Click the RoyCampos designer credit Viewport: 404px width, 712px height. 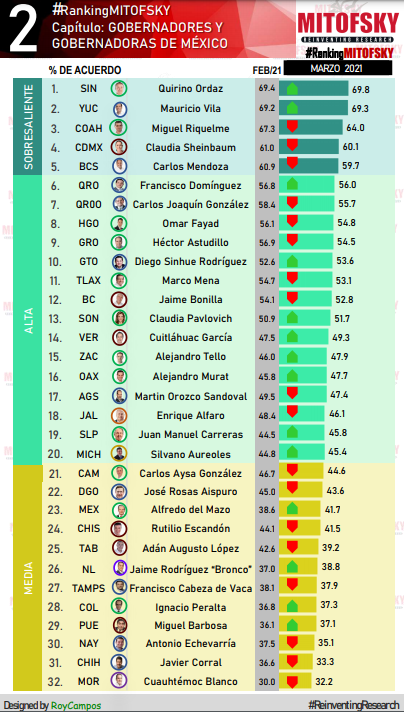click(x=76, y=706)
